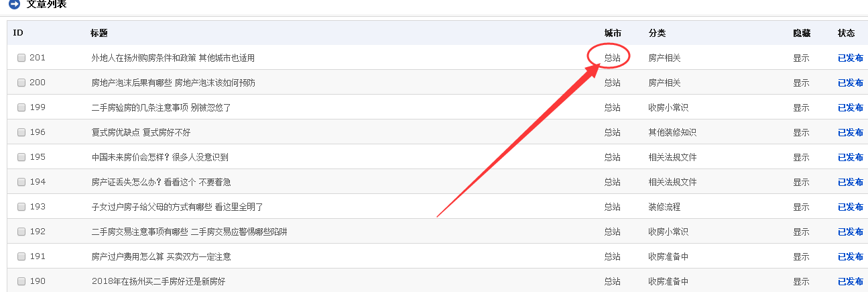Enable the checkbox for article 190
Screen dimensions: 868x292
21,281
